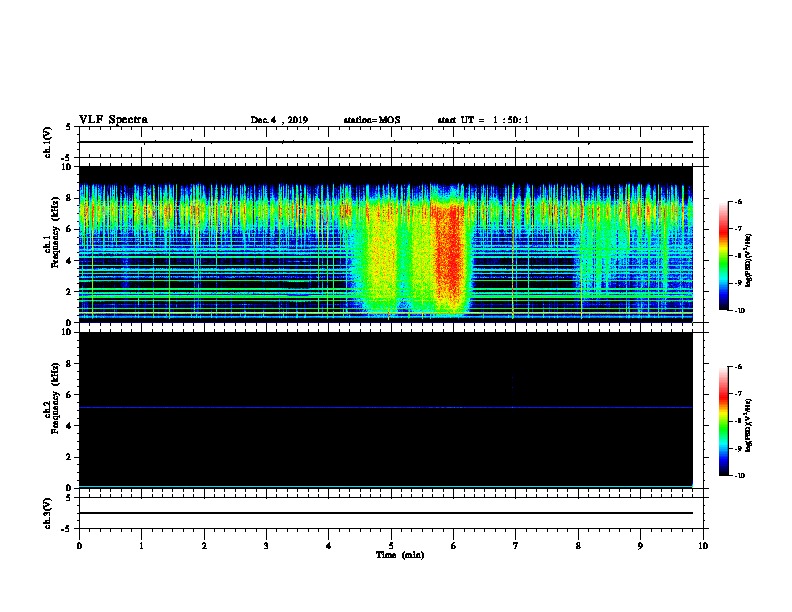Click the '4' kHz tick on ch.2 frequency axis
Viewport: 792px width, 612px height.
tap(69, 426)
